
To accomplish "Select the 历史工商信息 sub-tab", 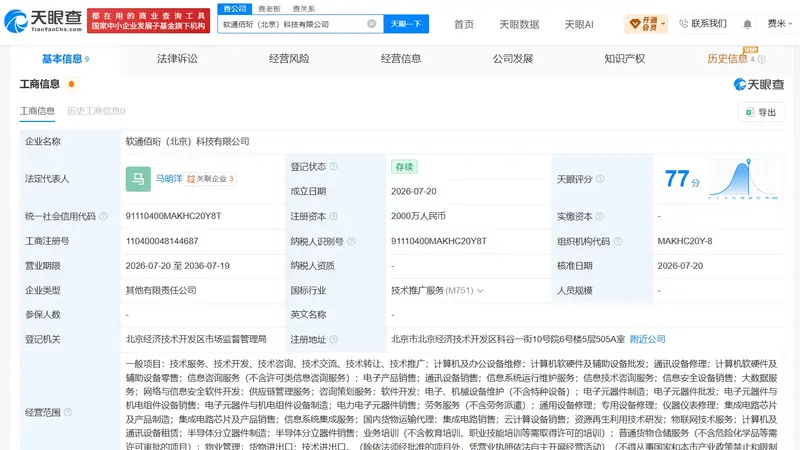I will click(96, 111).
